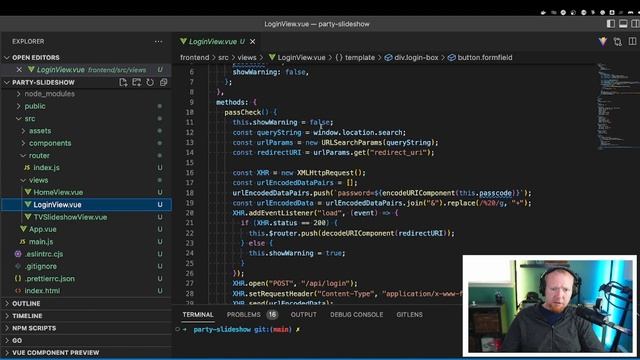Click the views breadcrumb segment

[x=247, y=58]
